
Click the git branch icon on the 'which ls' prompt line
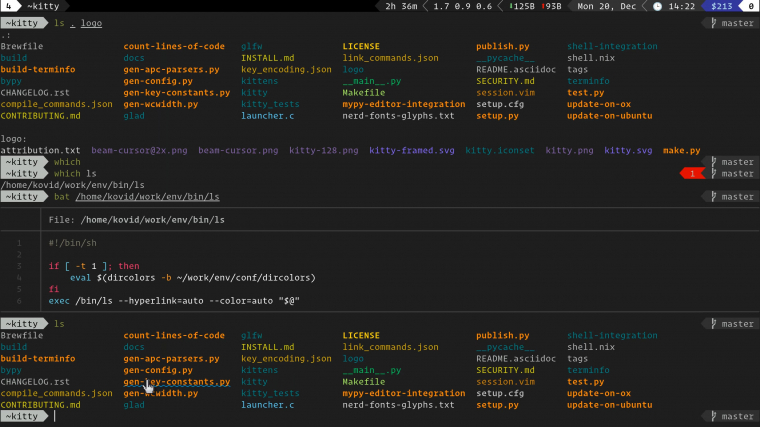[x=713, y=174]
